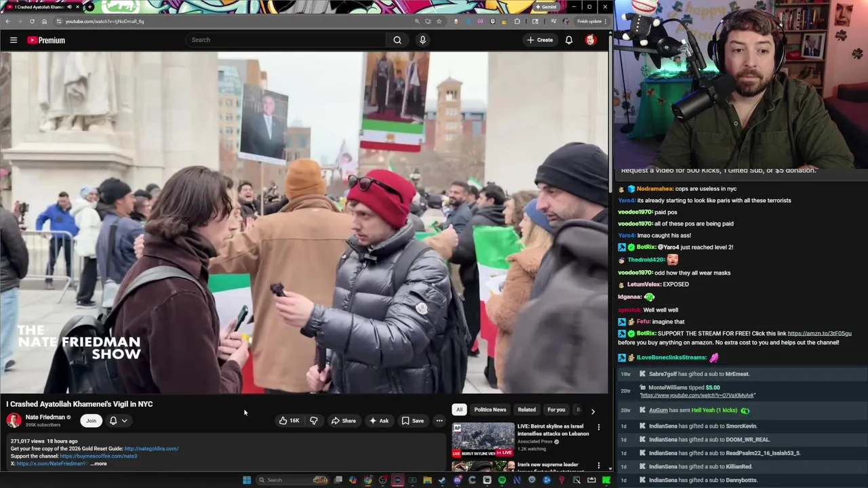Open Steam from the taskbar
This screenshot has height=488, width=868.
coord(442,480)
